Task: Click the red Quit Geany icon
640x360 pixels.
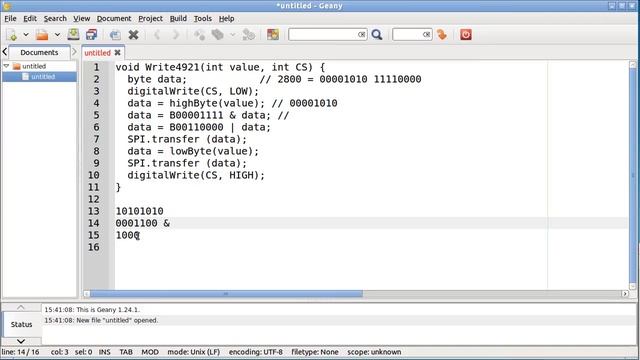Action: point(466,35)
